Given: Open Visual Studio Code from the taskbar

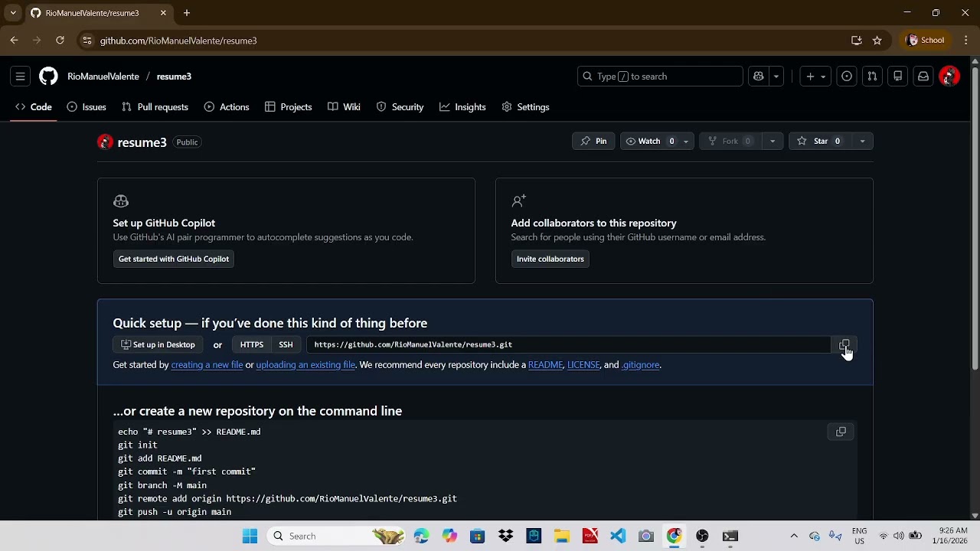Looking at the screenshot, I should [x=618, y=536].
